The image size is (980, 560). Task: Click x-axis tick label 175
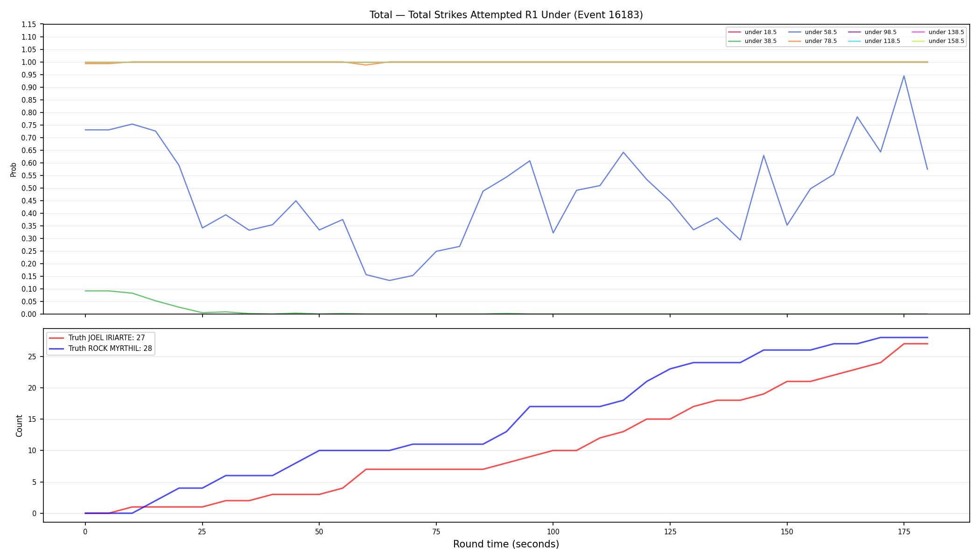point(904,531)
